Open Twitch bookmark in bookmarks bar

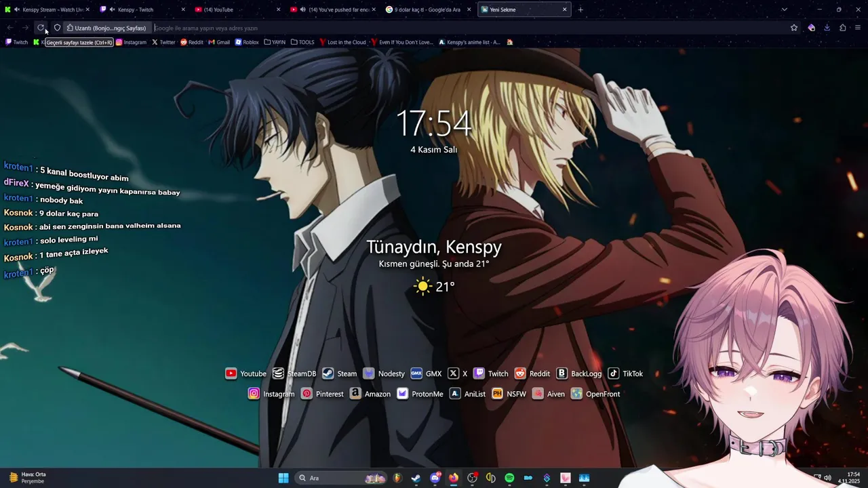tap(17, 42)
